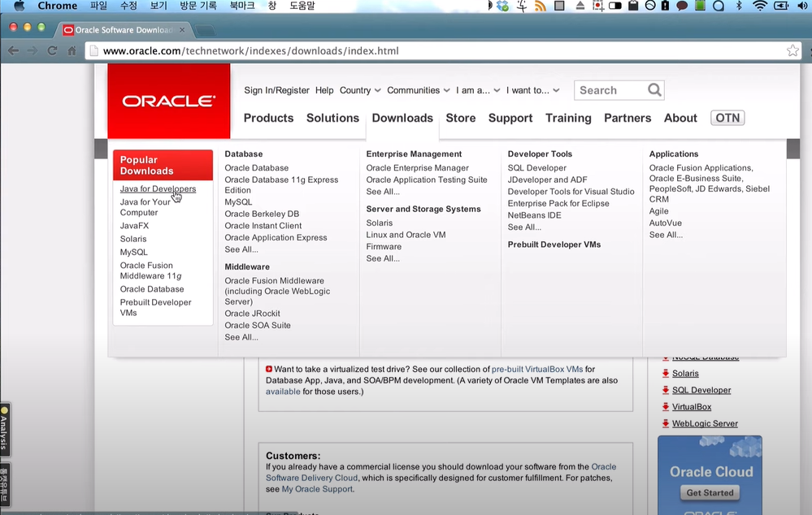Go to the browser home icon
The height and width of the screenshot is (515, 812).
click(x=72, y=50)
